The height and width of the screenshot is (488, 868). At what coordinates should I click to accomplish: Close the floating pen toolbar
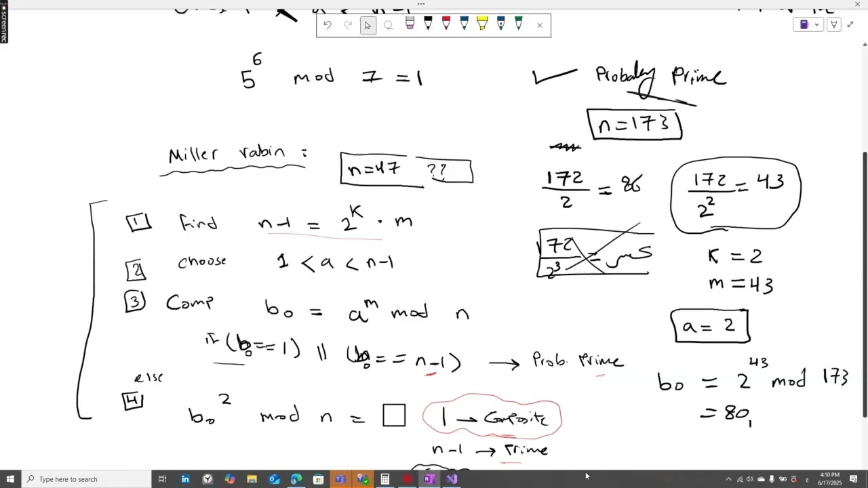point(540,25)
